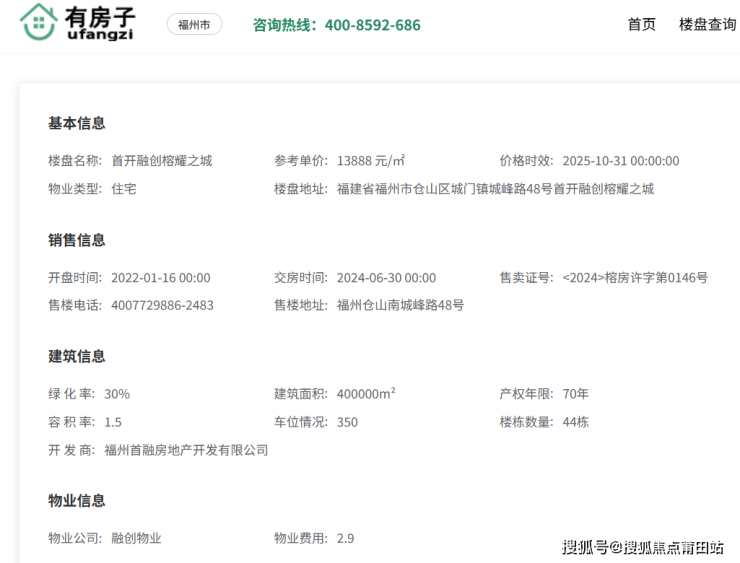This screenshot has width=740, height=563.
Task: Click the 基本信息 section heading
Action: click(77, 123)
